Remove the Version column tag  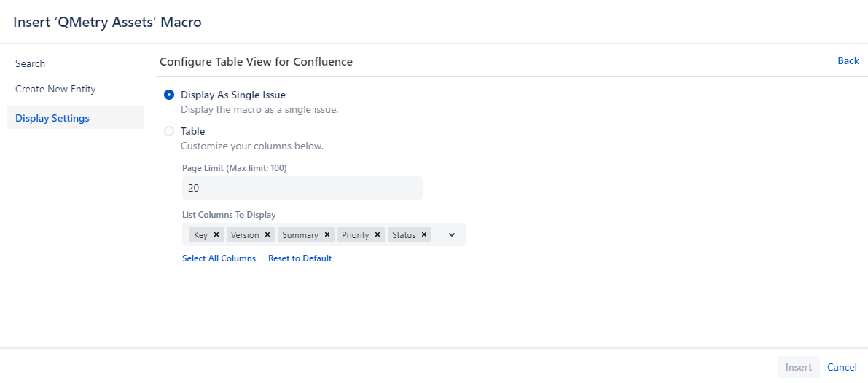coord(267,235)
